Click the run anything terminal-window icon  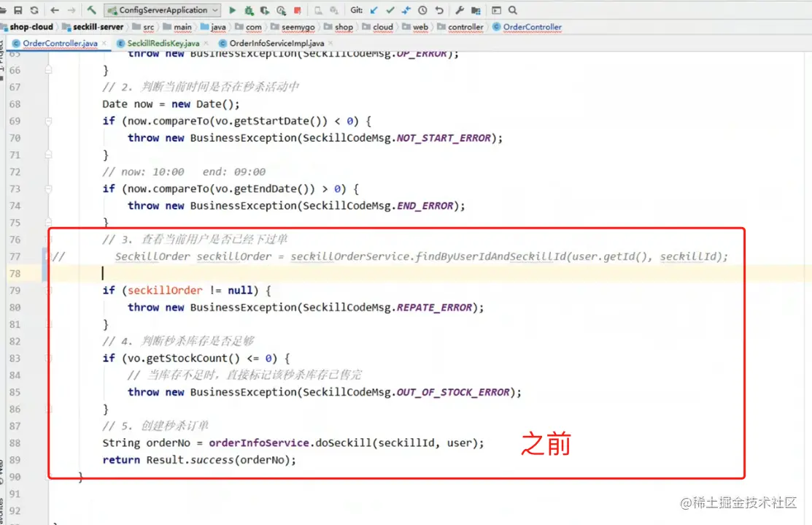point(496,9)
